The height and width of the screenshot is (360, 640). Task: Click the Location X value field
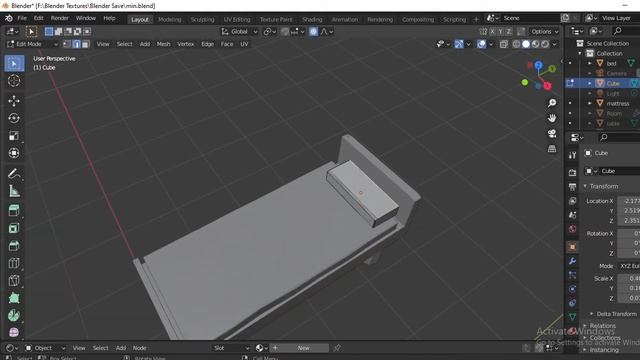[x=629, y=201]
